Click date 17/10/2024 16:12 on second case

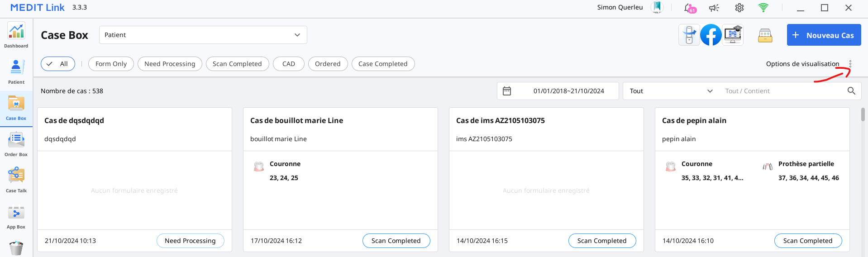coord(276,241)
